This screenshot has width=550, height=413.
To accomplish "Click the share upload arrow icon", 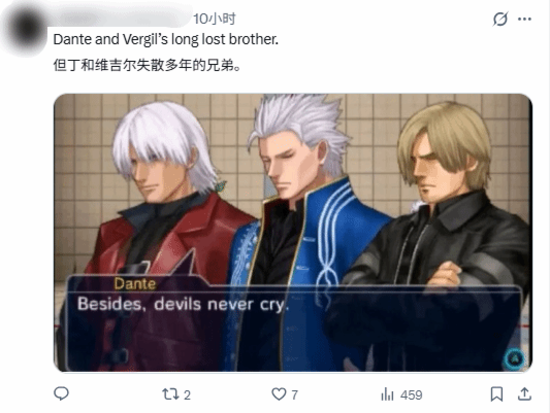I will (524, 394).
